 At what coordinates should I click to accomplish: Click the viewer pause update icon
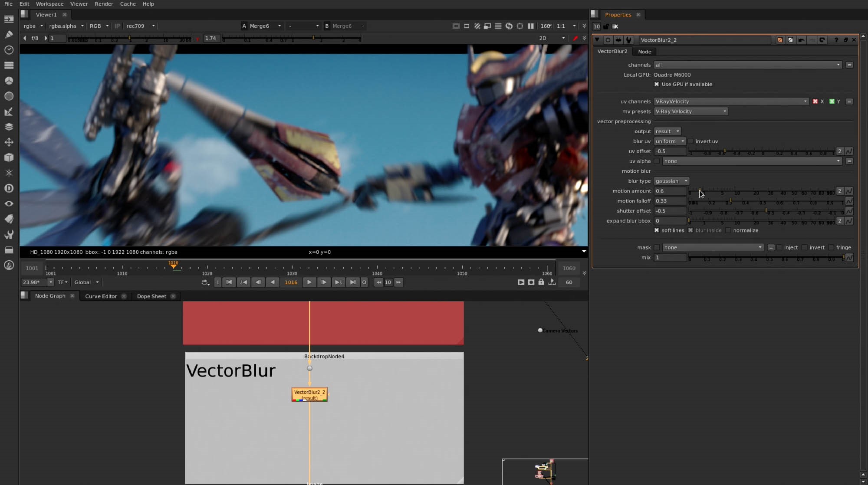530,26
